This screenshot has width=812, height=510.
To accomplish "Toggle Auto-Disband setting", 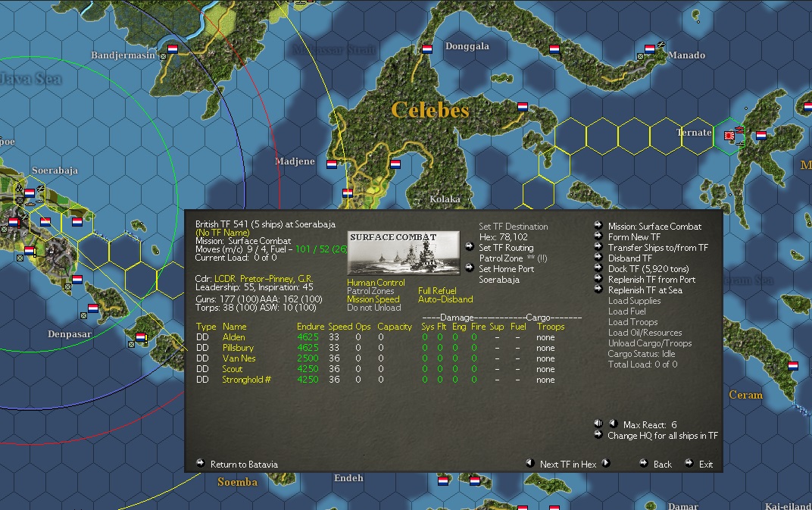I will click(445, 299).
